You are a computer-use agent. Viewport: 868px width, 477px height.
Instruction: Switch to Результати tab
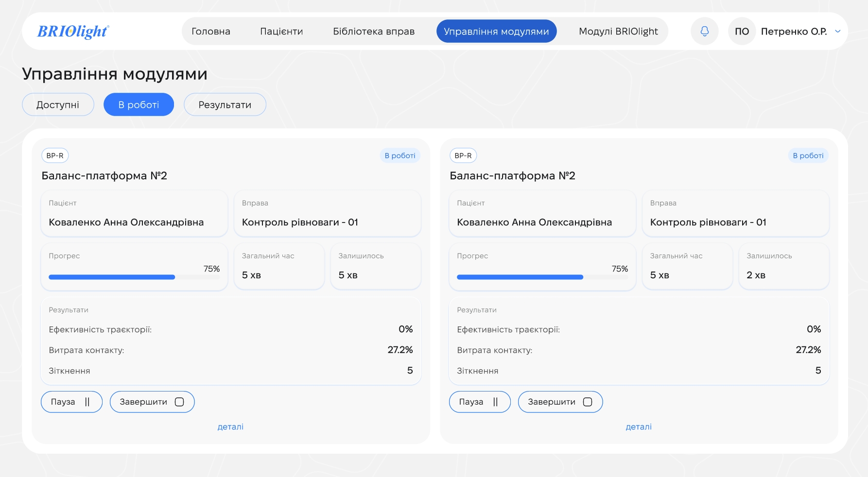tap(225, 104)
